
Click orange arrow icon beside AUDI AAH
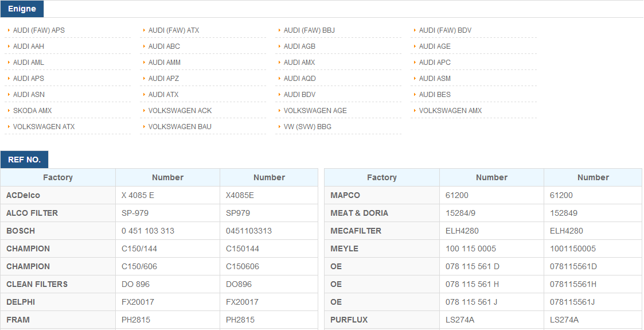(x=9, y=46)
